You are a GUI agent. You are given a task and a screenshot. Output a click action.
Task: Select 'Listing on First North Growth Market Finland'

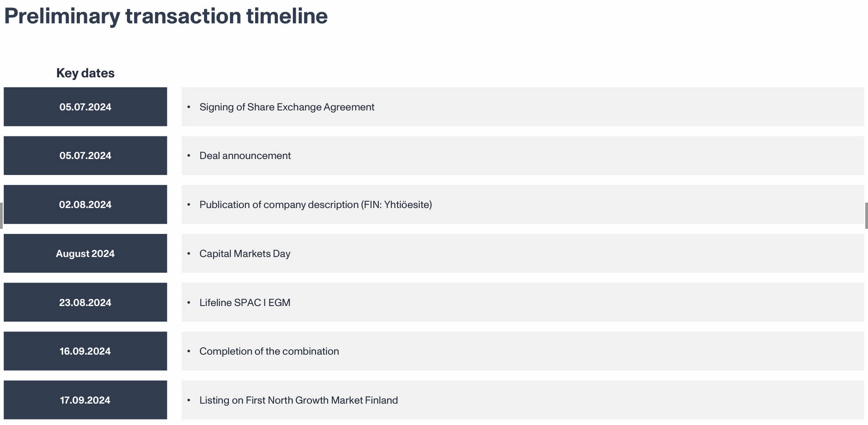coord(298,400)
